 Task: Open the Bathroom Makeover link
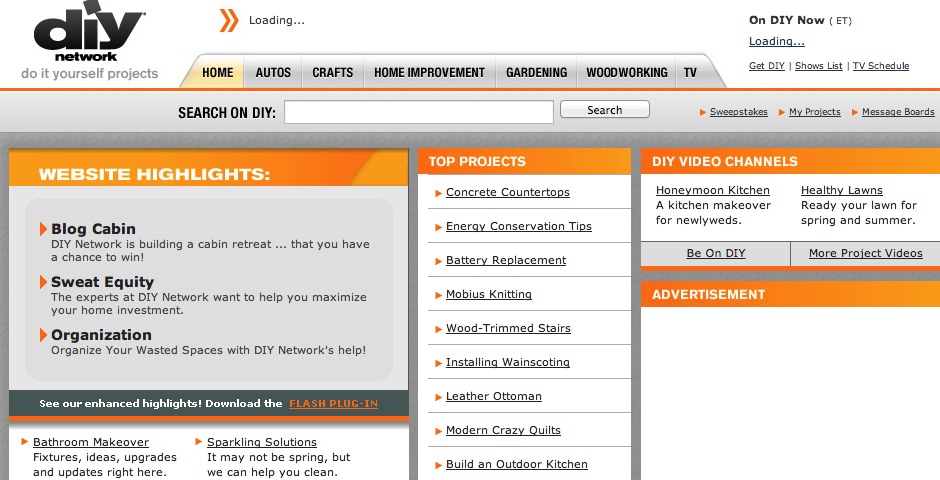coord(91,442)
